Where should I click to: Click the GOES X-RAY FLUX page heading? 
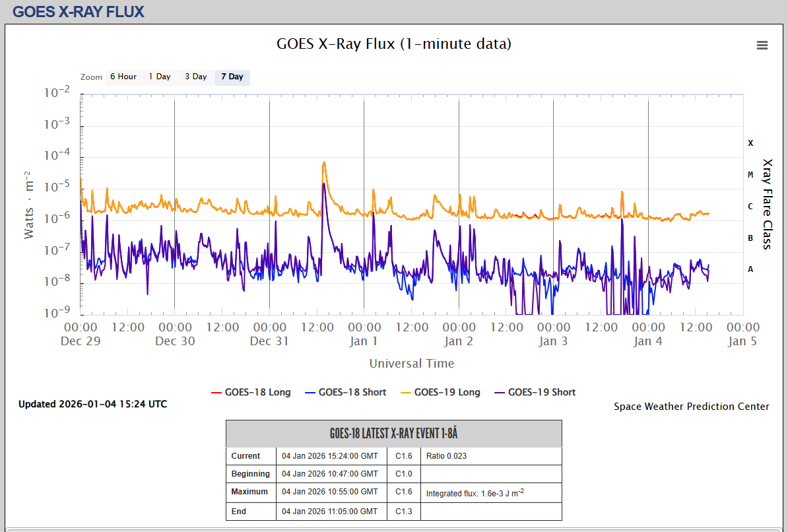[79, 12]
